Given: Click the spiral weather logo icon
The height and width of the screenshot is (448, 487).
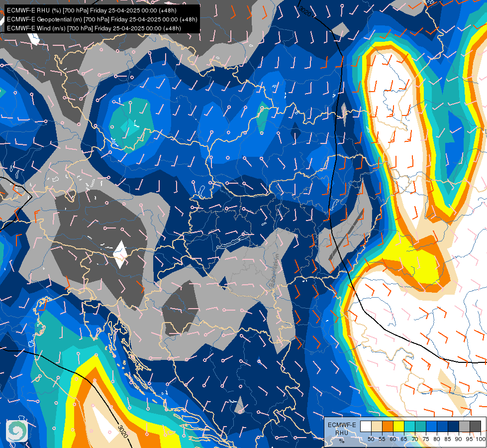Looking at the screenshot, I should (x=17, y=431).
